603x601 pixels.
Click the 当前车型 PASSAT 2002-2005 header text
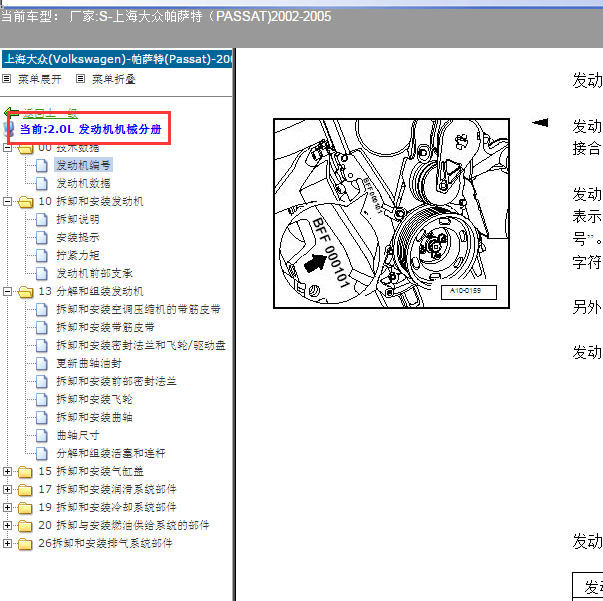coord(166,17)
